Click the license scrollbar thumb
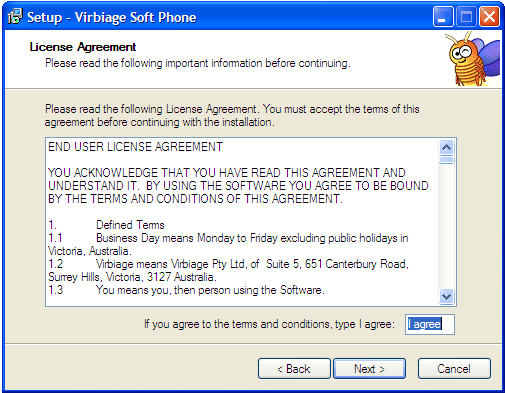The height and width of the screenshot is (393, 505). (446, 160)
